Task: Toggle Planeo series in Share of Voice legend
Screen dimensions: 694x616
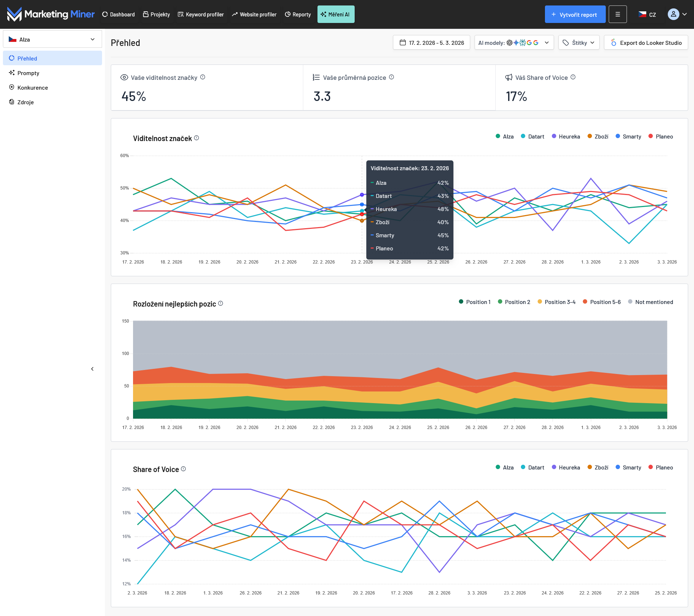Action: [x=660, y=467]
